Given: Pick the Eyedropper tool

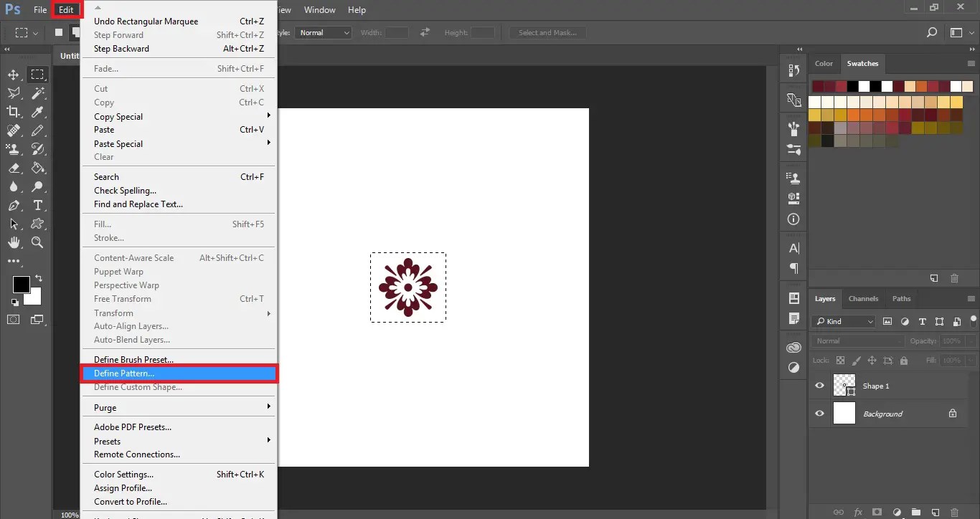Looking at the screenshot, I should [x=37, y=111].
